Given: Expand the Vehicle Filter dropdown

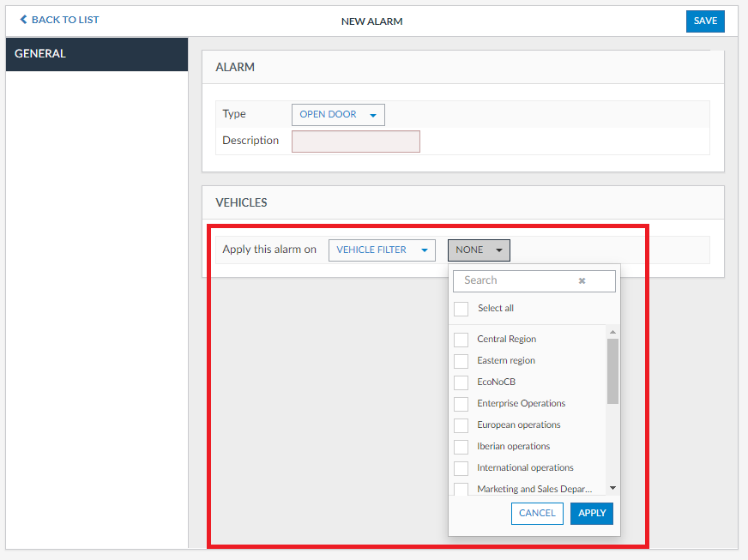Looking at the screenshot, I should 382,250.
